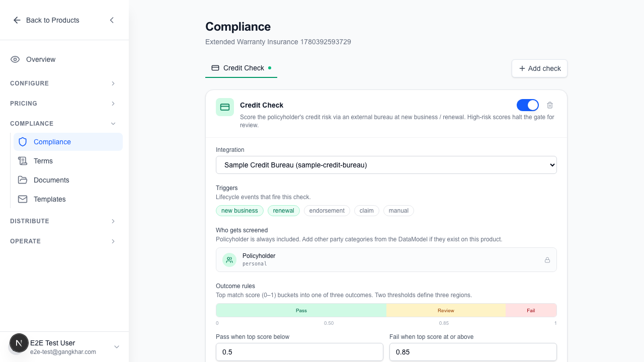Open Templates in the sidebar
The width and height of the screenshot is (644, 362).
point(68,199)
